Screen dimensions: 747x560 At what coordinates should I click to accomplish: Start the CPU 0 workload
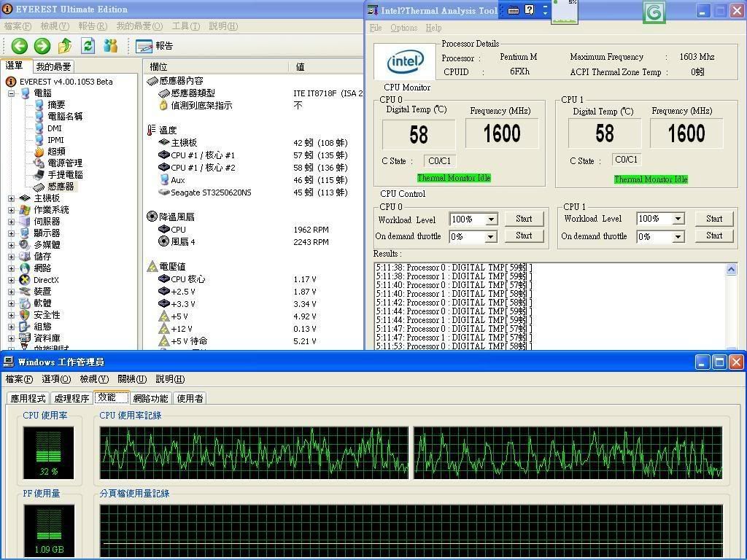pos(524,219)
